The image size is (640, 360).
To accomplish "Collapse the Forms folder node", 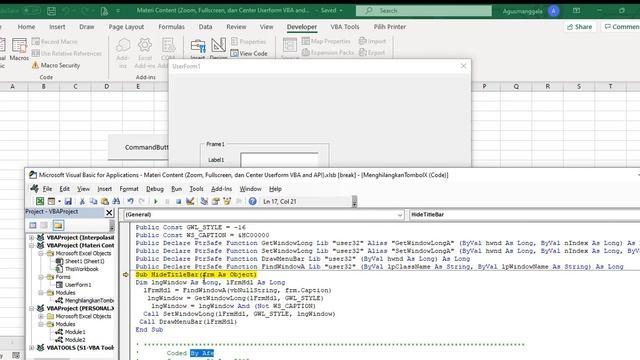I will (x=41, y=277).
